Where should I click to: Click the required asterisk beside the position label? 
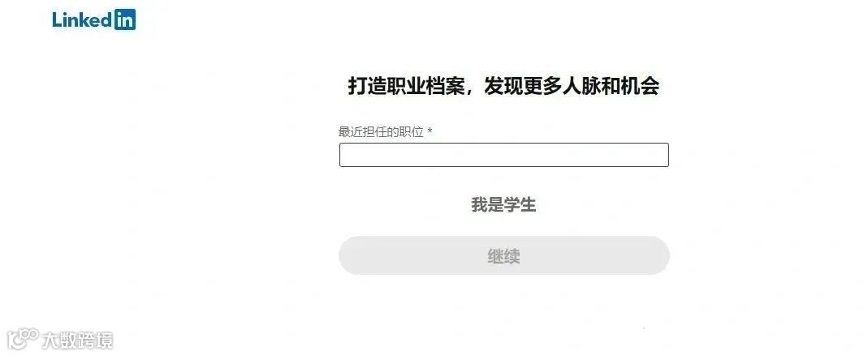click(430, 131)
